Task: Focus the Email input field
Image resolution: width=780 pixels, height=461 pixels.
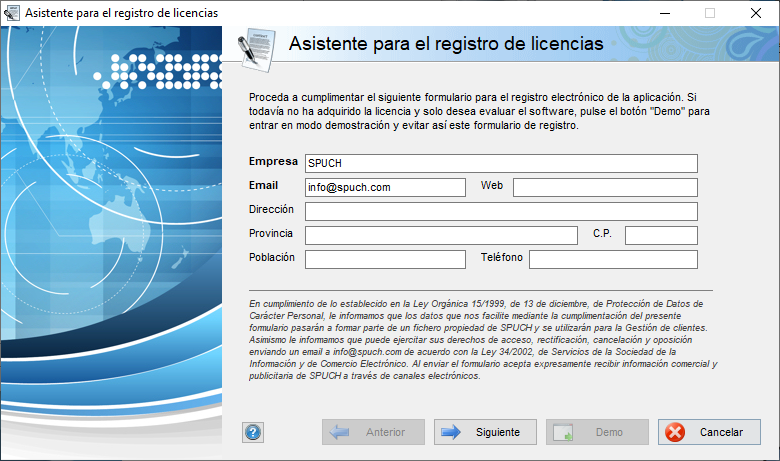Action: (386, 187)
